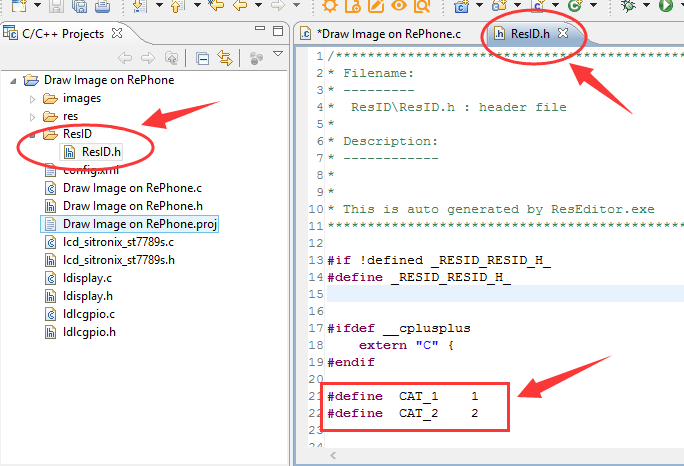Open the Back history dropdown arrow
Image resolution: width=684 pixels, height=466 pixels.
tap(258, 5)
